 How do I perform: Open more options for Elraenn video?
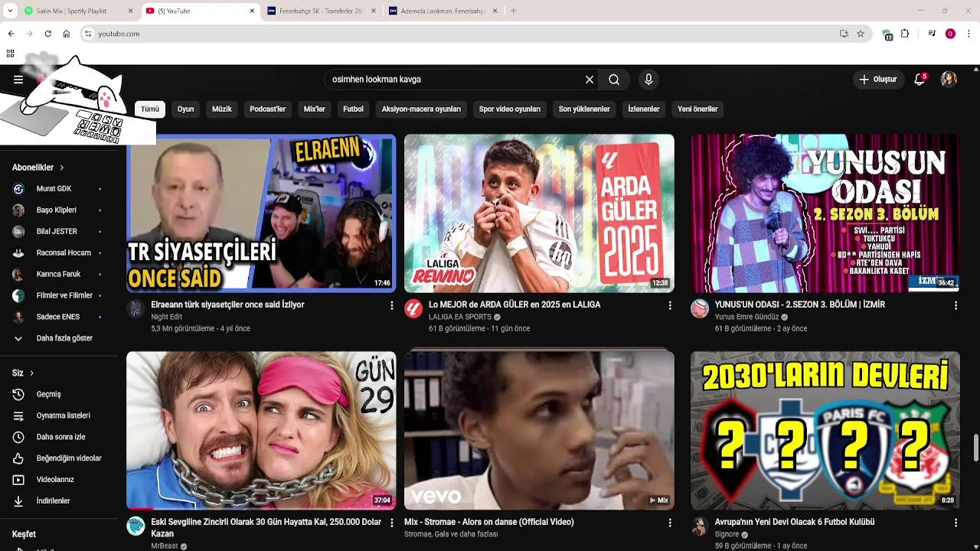tap(392, 305)
